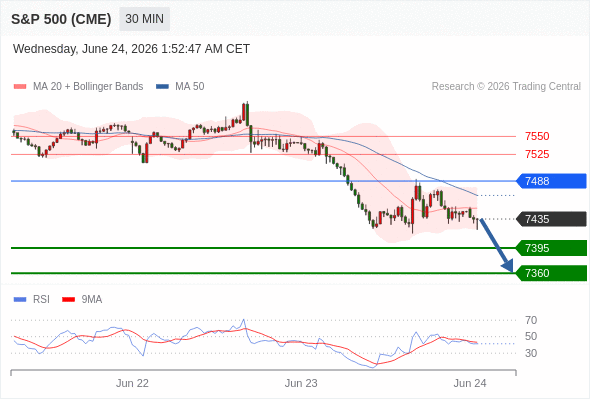The height and width of the screenshot is (400, 590).
Task: Click the RSI 70 level label
Action: tap(531, 320)
